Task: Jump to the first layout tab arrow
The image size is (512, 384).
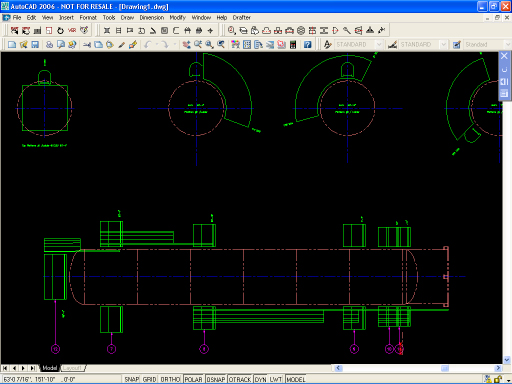Action: 5,368
